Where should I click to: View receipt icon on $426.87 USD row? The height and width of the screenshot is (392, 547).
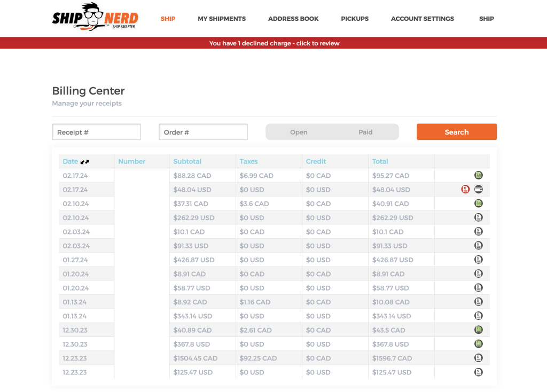coord(479,260)
